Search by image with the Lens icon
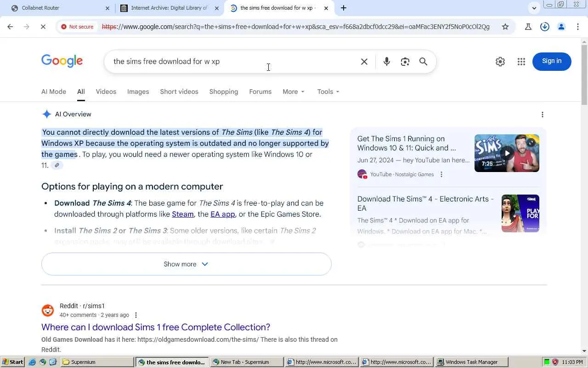The width and height of the screenshot is (588, 368). pos(405,62)
